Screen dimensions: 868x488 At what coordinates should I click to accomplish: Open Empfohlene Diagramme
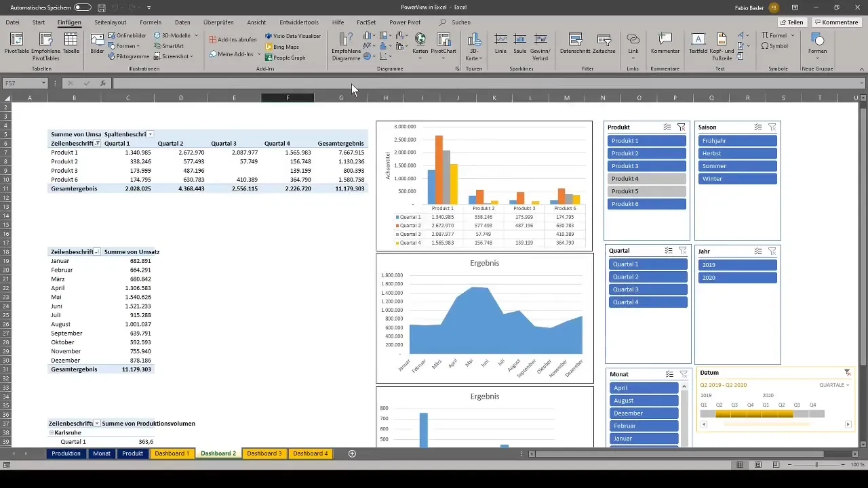346,46
